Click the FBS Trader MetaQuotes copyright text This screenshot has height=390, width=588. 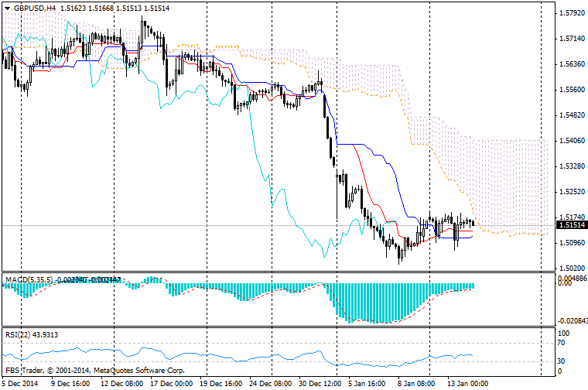95,371
